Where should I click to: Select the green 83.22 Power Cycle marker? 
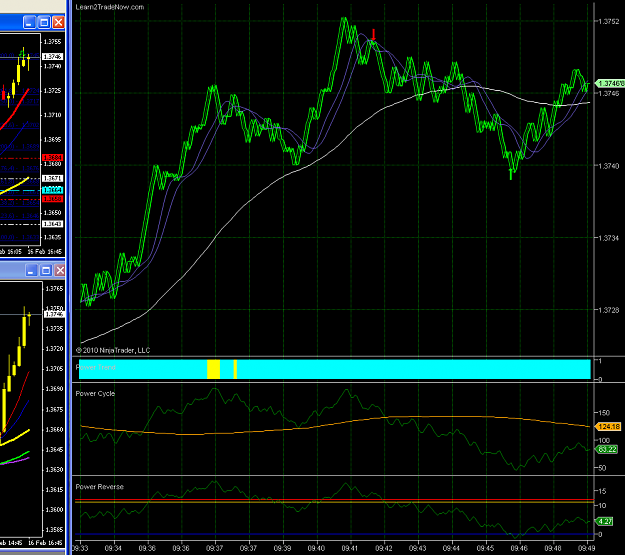coord(606,449)
